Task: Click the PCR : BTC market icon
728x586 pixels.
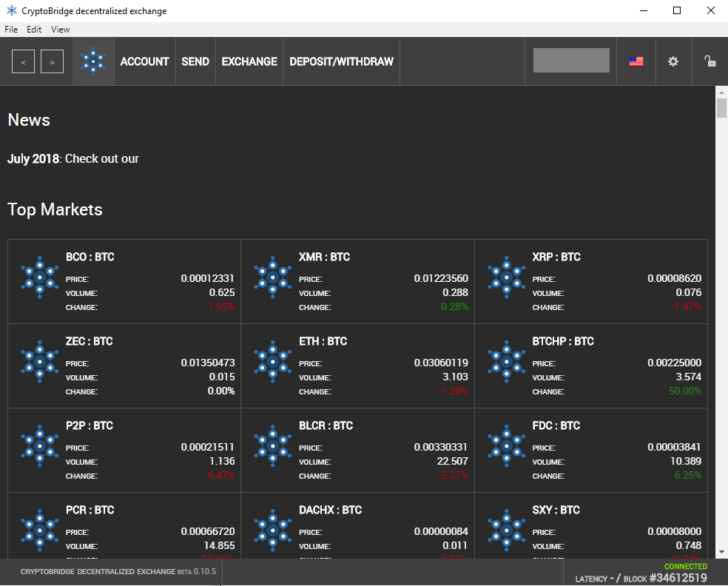Action: pyautogui.click(x=40, y=531)
